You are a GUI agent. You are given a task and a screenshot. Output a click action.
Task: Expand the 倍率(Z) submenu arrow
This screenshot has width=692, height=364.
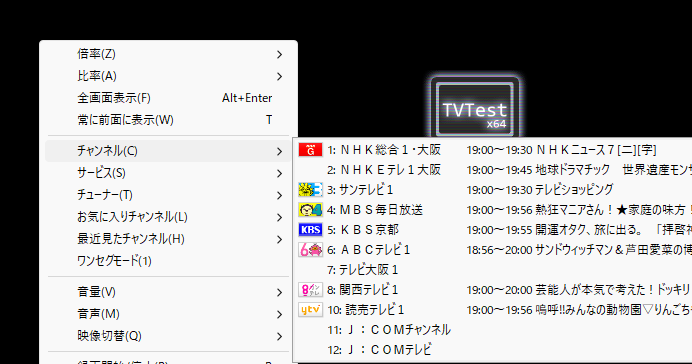click(x=279, y=54)
